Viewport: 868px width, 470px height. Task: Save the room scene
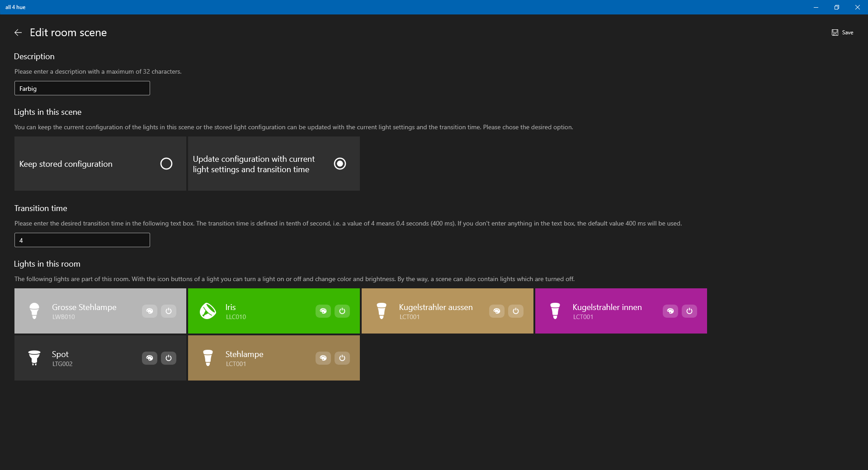click(x=843, y=32)
